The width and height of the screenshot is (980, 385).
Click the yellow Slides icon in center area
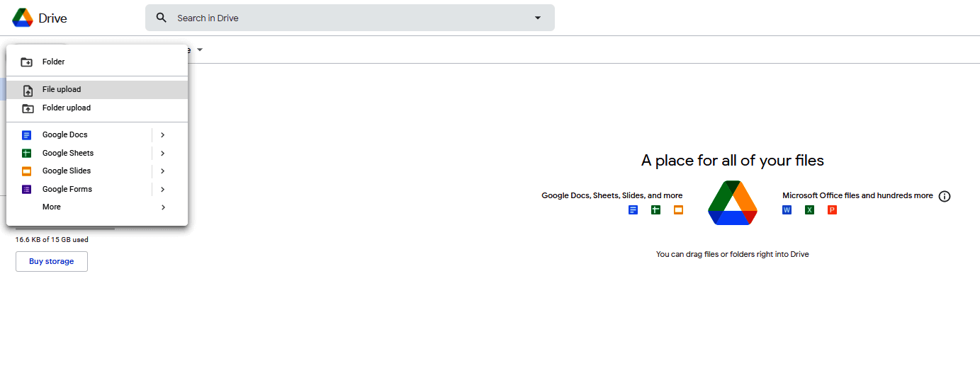(678, 209)
